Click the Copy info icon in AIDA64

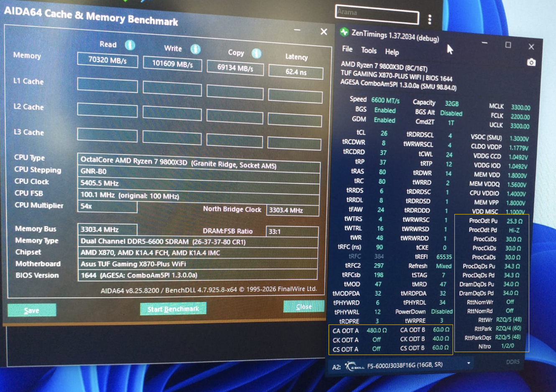[256, 53]
